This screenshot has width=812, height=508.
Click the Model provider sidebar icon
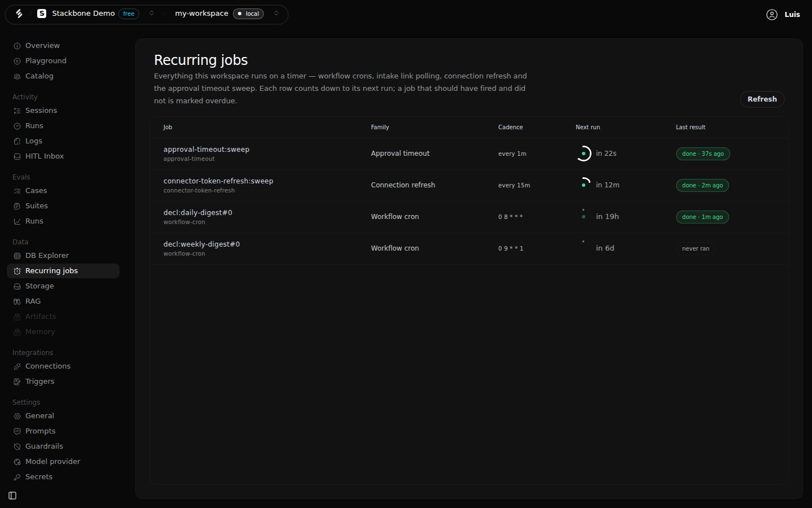[x=17, y=462]
